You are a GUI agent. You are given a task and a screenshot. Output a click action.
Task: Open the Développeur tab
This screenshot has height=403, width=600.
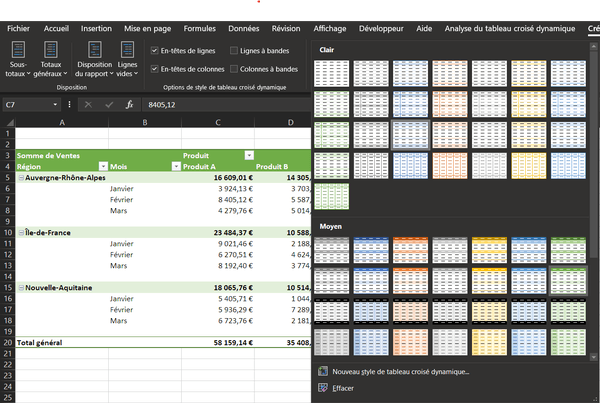coord(381,29)
